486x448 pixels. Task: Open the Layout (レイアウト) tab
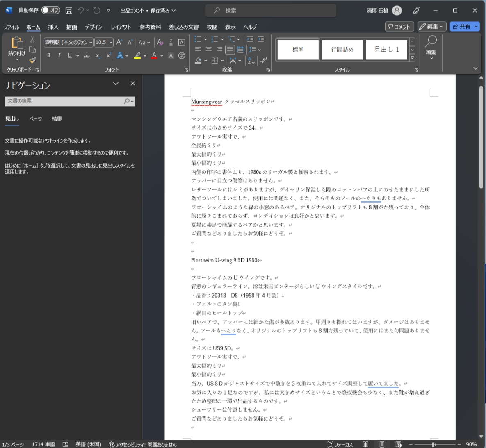121,27
